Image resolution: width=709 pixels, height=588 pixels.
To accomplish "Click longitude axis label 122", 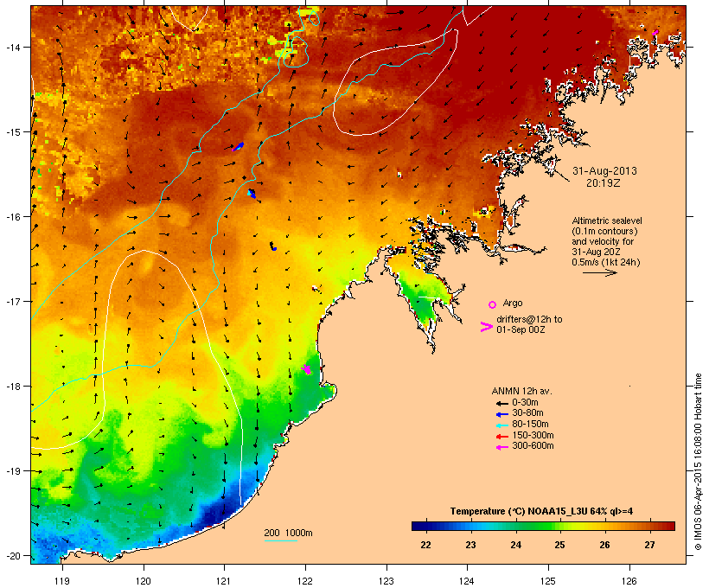I will 305,581.
